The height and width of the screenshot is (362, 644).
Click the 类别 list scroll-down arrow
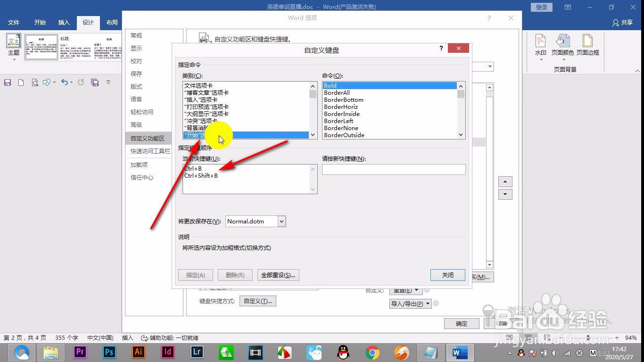pyautogui.click(x=313, y=135)
